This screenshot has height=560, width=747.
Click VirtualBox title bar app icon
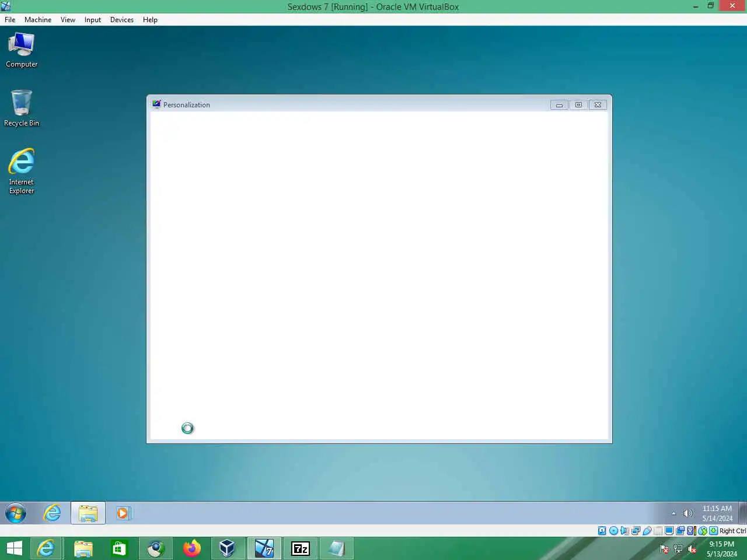6,6
